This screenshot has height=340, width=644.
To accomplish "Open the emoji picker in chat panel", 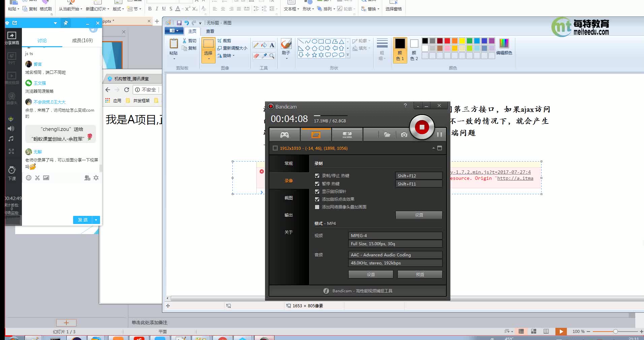I will tap(29, 178).
